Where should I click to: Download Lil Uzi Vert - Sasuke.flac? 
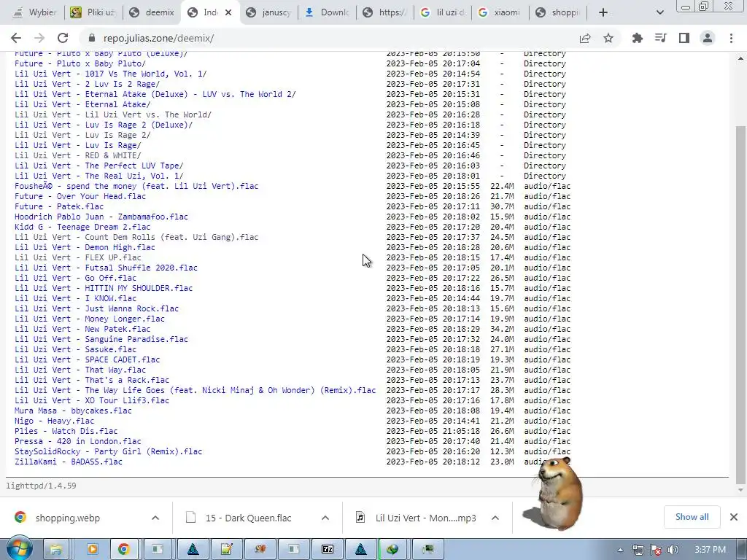[x=75, y=349]
